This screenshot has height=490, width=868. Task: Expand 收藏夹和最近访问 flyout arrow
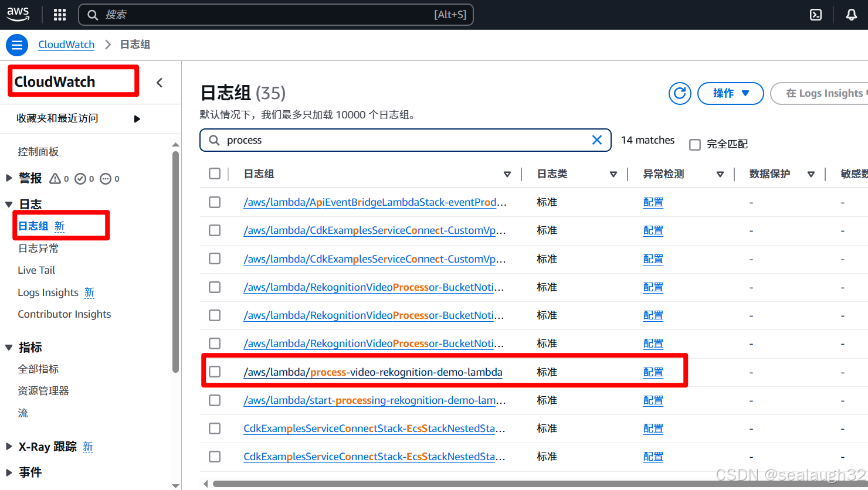(137, 119)
